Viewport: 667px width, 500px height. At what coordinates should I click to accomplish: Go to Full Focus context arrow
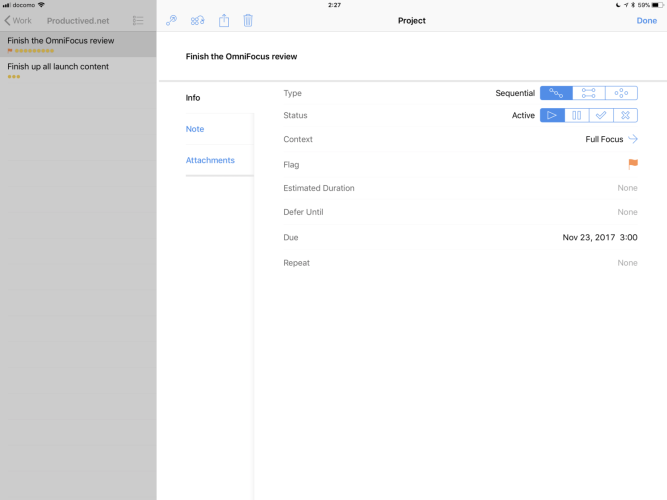[x=632, y=140]
